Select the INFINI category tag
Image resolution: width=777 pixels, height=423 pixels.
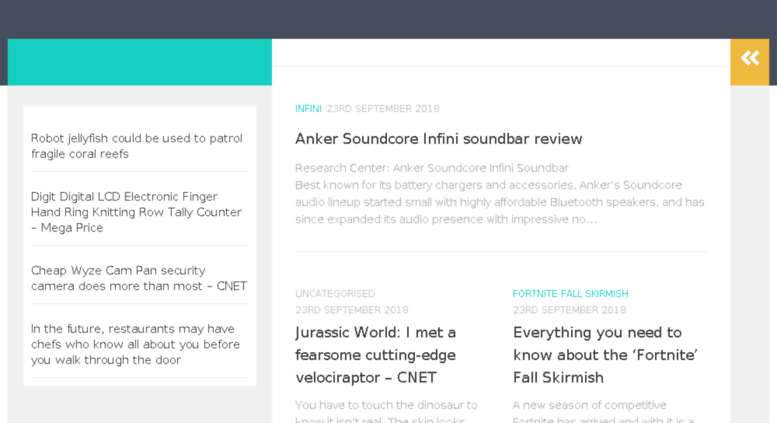coord(308,108)
